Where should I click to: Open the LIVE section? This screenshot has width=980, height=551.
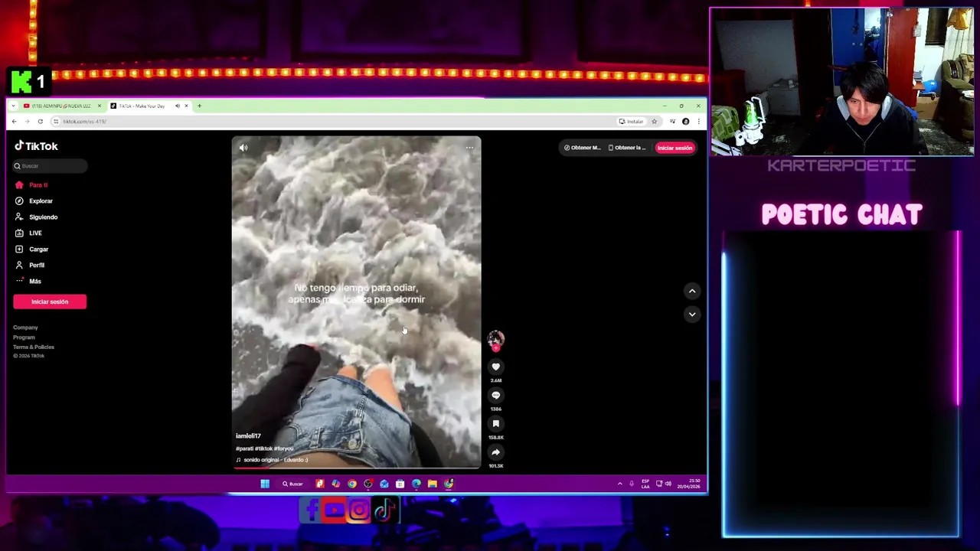(x=29, y=233)
